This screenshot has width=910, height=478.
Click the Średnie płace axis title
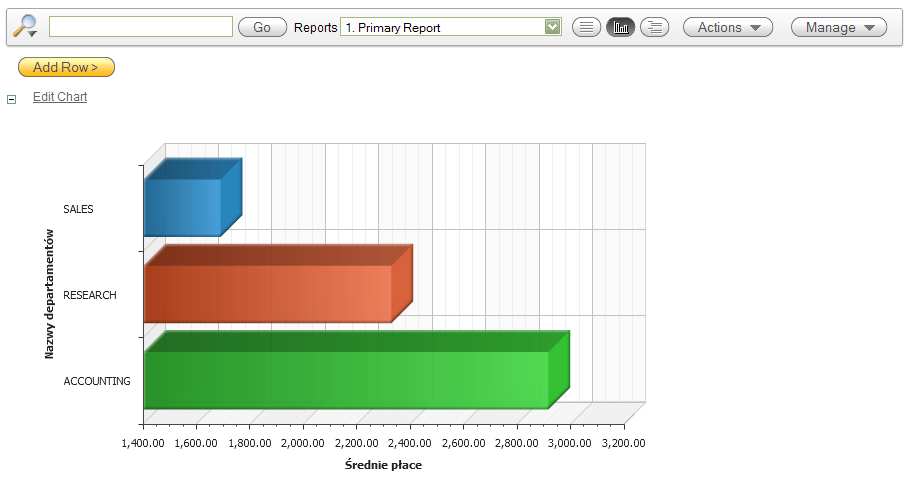pos(383,465)
